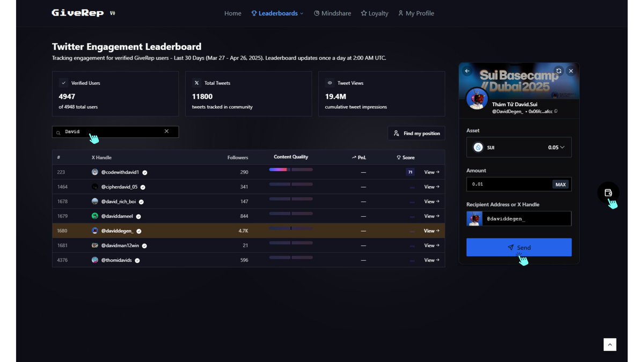644x362 pixels.
Task: View details for @codewithdavid1
Action: coord(431,172)
